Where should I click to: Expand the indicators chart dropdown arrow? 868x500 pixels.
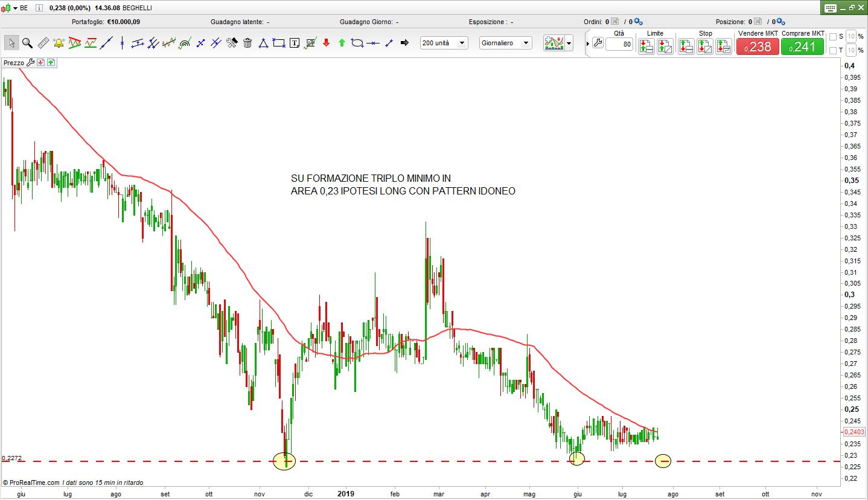569,43
